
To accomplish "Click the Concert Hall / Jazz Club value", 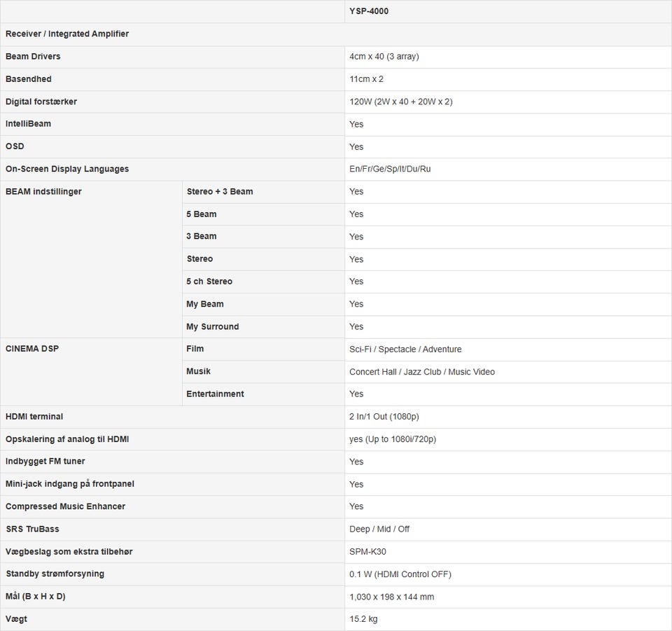I will pyautogui.click(x=421, y=372).
